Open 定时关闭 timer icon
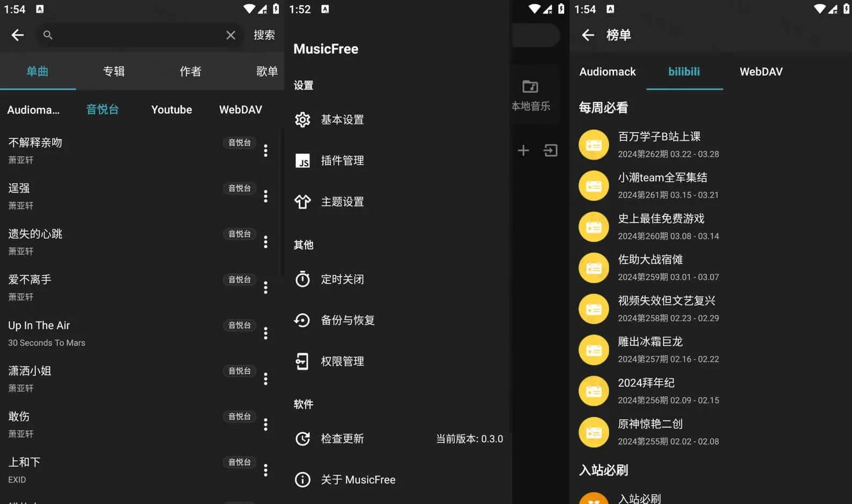The width and height of the screenshot is (852, 504). (x=302, y=279)
